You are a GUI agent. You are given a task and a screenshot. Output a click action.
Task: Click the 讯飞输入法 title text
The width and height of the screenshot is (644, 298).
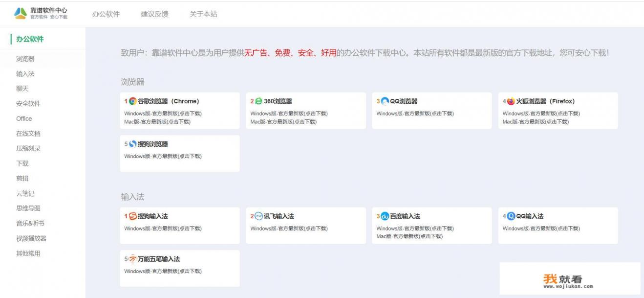click(x=279, y=216)
